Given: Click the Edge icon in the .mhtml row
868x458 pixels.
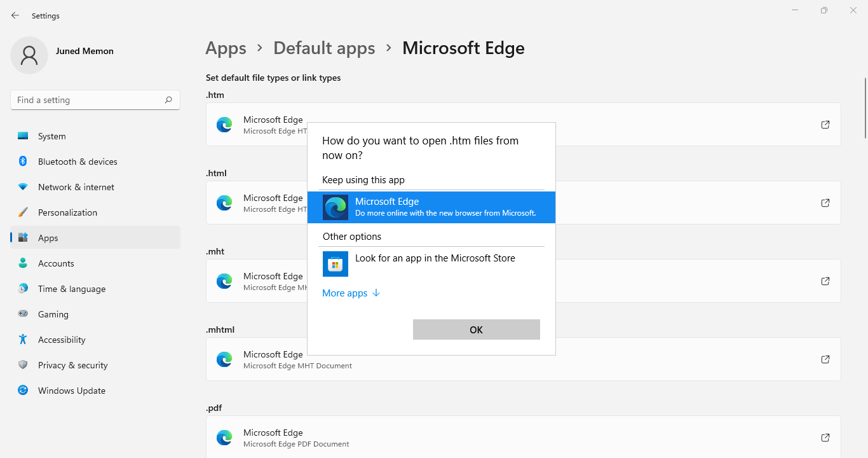Looking at the screenshot, I should 224,359.
